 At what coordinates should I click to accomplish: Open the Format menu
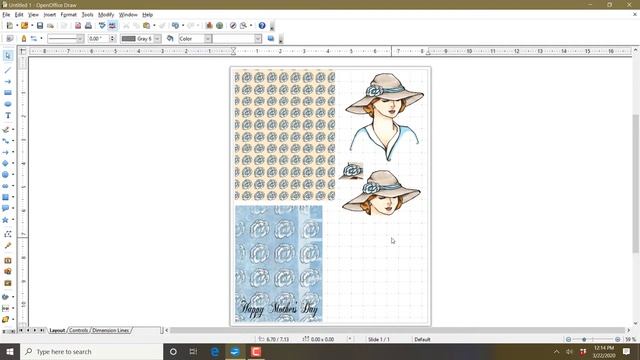[68, 15]
